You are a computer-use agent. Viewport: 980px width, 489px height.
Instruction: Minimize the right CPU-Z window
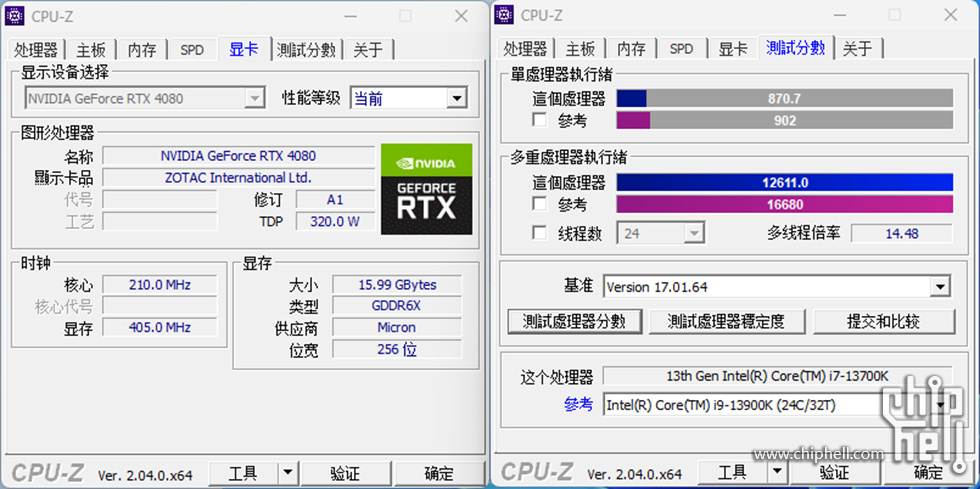click(839, 14)
